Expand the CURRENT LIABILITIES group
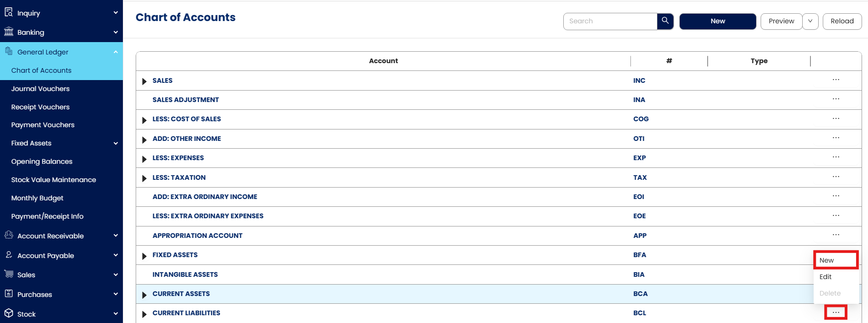The width and height of the screenshot is (868, 323). [144, 314]
